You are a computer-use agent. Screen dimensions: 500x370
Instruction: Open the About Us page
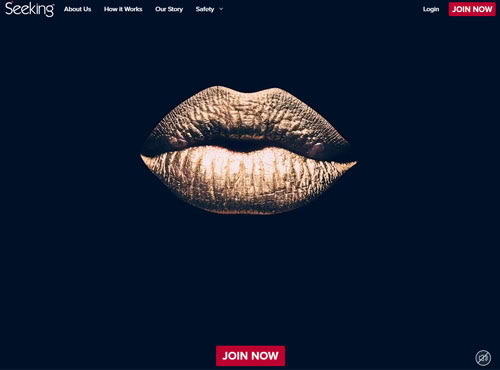pyautogui.click(x=78, y=9)
